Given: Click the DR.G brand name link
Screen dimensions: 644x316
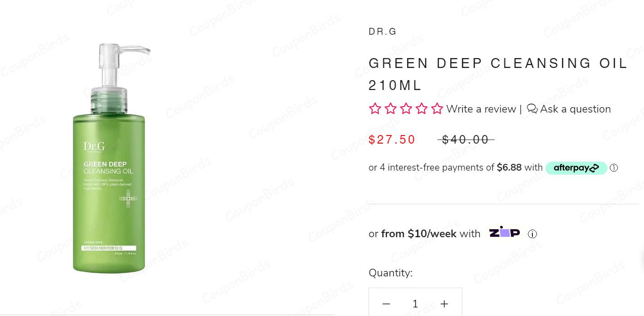Looking at the screenshot, I should 383,32.
